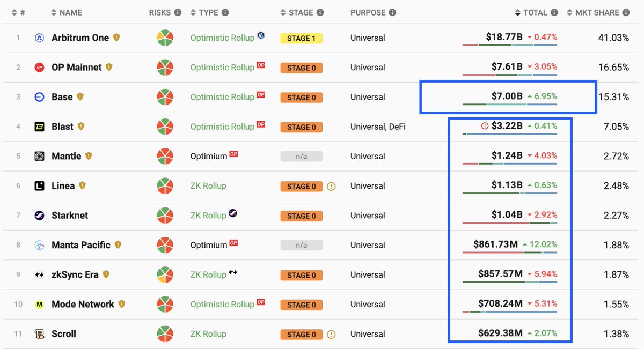This screenshot has width=644, height=349.
Task: Click the info icon next to RISKS header
Action: [178, 12]
